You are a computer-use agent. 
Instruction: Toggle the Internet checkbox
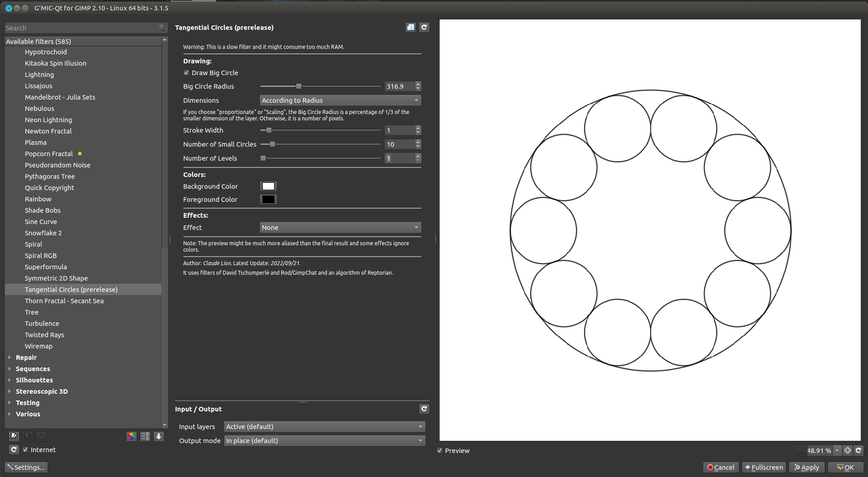[26, 449]
